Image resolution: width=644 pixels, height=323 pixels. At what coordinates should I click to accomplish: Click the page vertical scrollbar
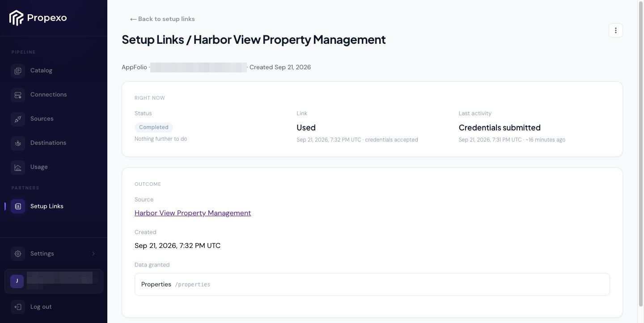pos(641,154)
